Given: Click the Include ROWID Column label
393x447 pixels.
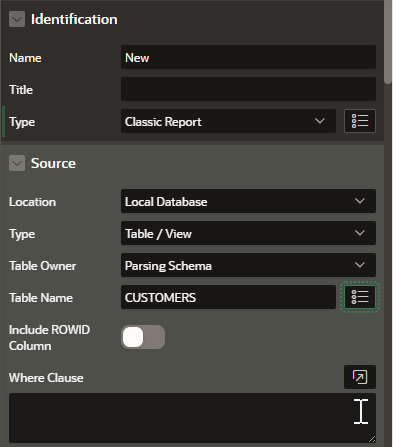Looking at the screenshot, I should 49,338.
